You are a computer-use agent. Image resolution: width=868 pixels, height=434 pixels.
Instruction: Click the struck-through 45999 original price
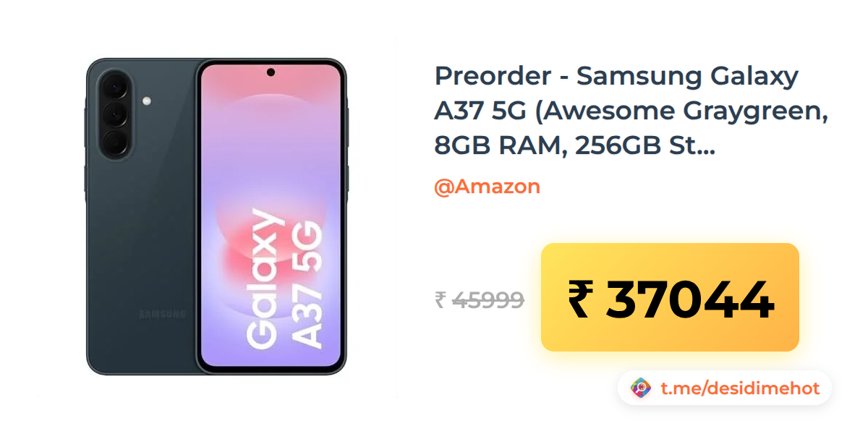488,299
